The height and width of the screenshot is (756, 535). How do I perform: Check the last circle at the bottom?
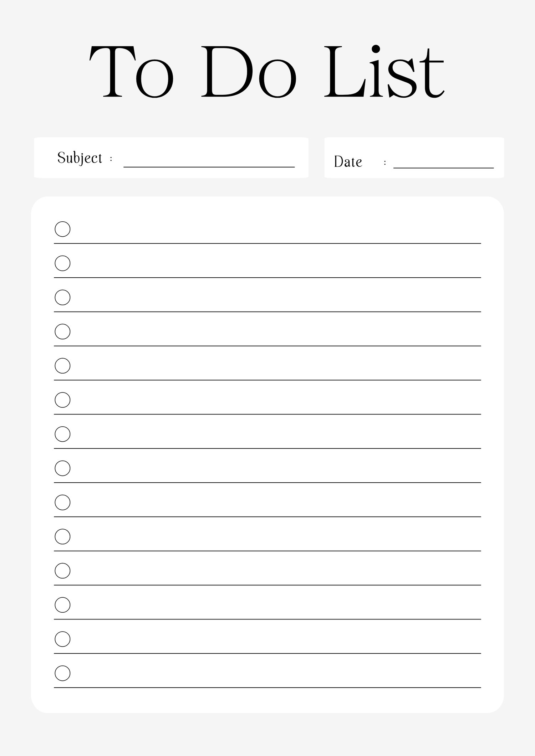(x=62, y=673)
